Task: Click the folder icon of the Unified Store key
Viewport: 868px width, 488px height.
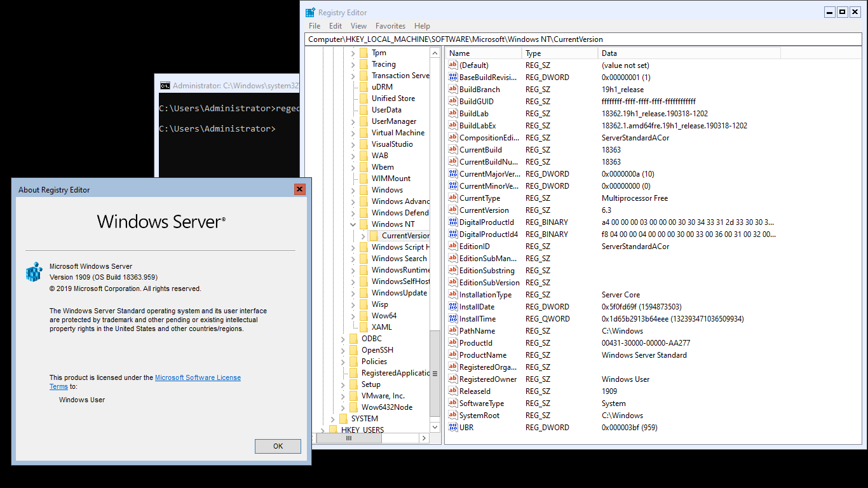Action: tap(363, 98)
